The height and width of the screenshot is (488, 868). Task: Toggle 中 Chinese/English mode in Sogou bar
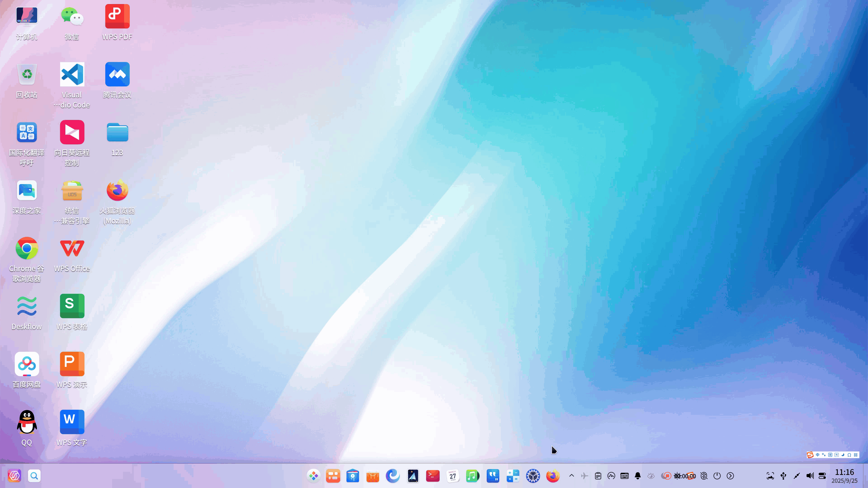coord(817,455)
